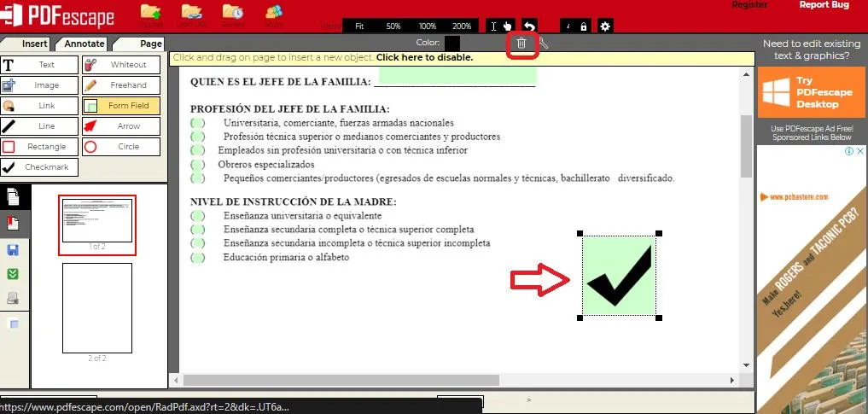Check 'Enseñanza universitaria o equivalente' checkbox
The width and height of the screenshot is (868, 414).
coord(198,216)
